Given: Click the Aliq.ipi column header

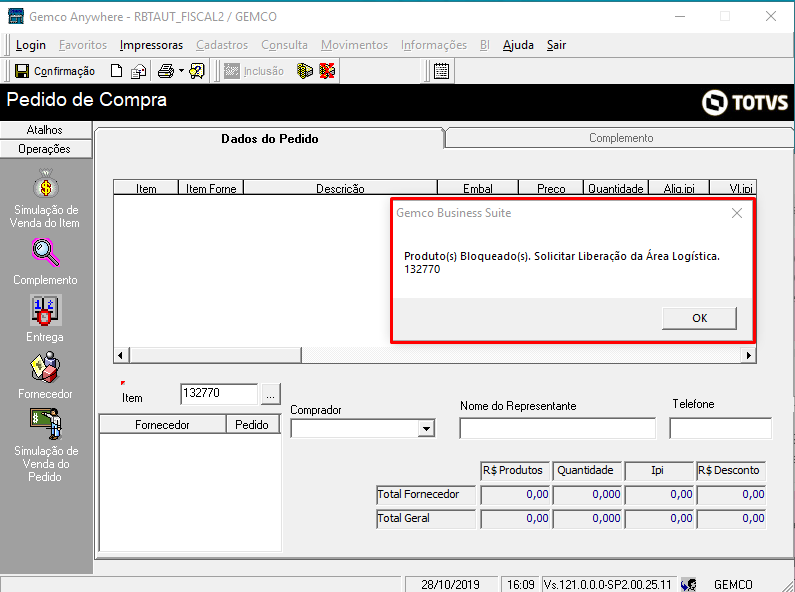Looking at the screenshot, I should 679,188.
